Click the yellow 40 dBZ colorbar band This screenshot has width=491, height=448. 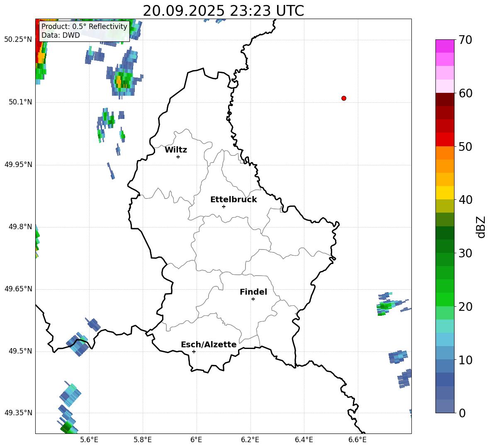(445, 193)
